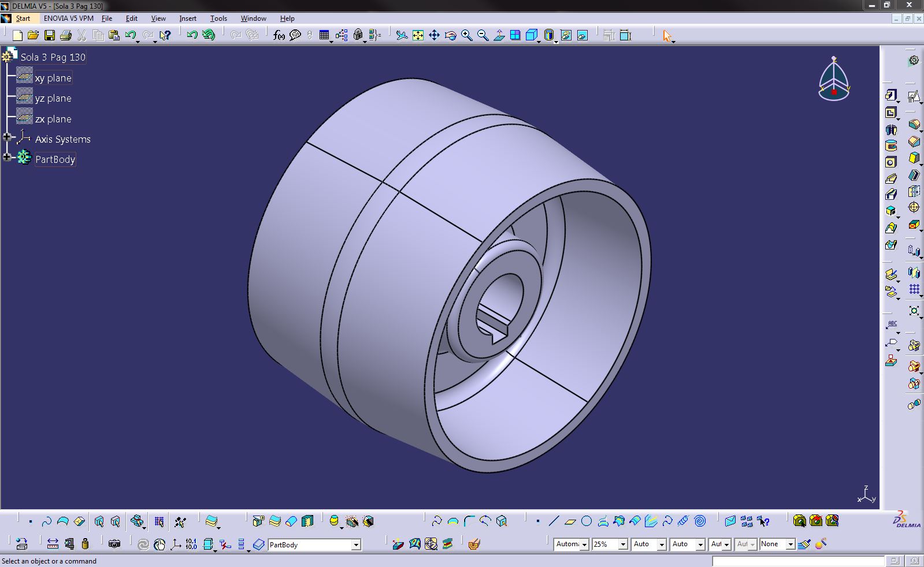Click the Zoom Out magnifier

pos(483,35)
